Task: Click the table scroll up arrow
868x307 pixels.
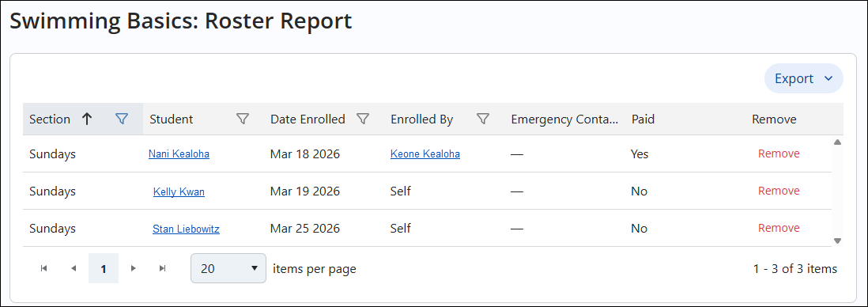Action: coord(837,142)
